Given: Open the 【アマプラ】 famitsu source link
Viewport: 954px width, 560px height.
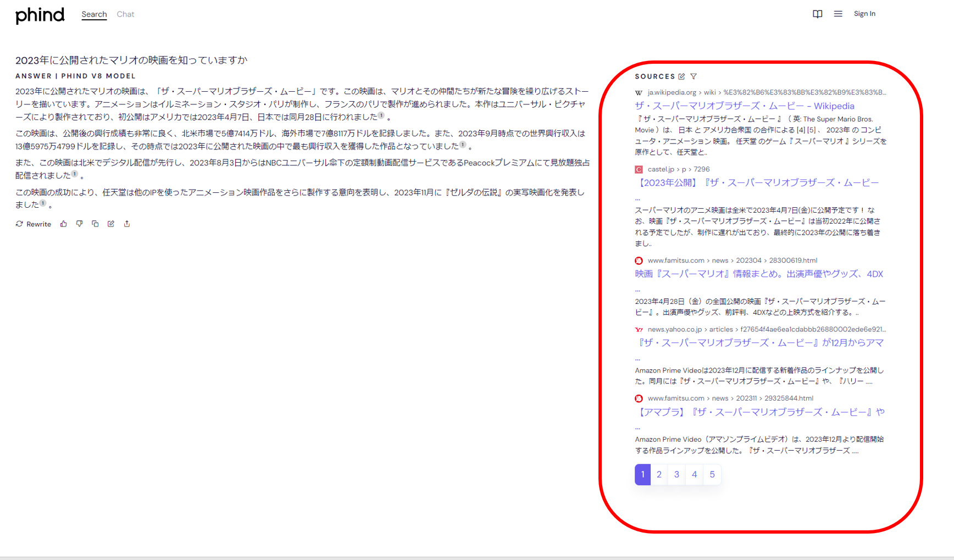Looking at the screenshot, I should (759, 412).
